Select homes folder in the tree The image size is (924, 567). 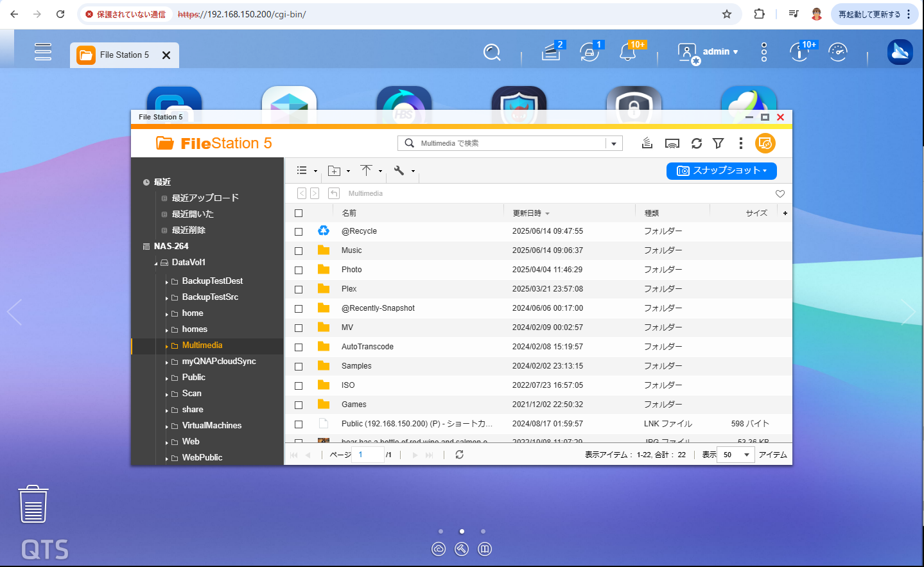(195, 329)
